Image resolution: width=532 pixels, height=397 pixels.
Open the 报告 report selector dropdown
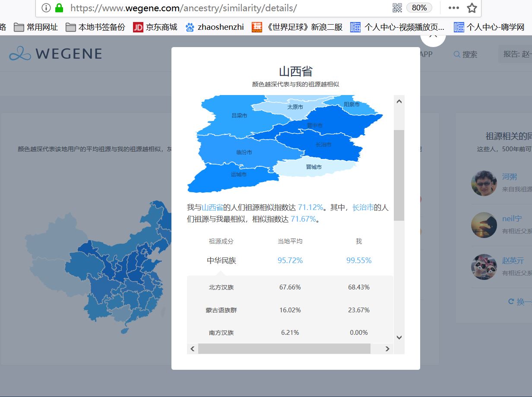click(x=515, y=54)
